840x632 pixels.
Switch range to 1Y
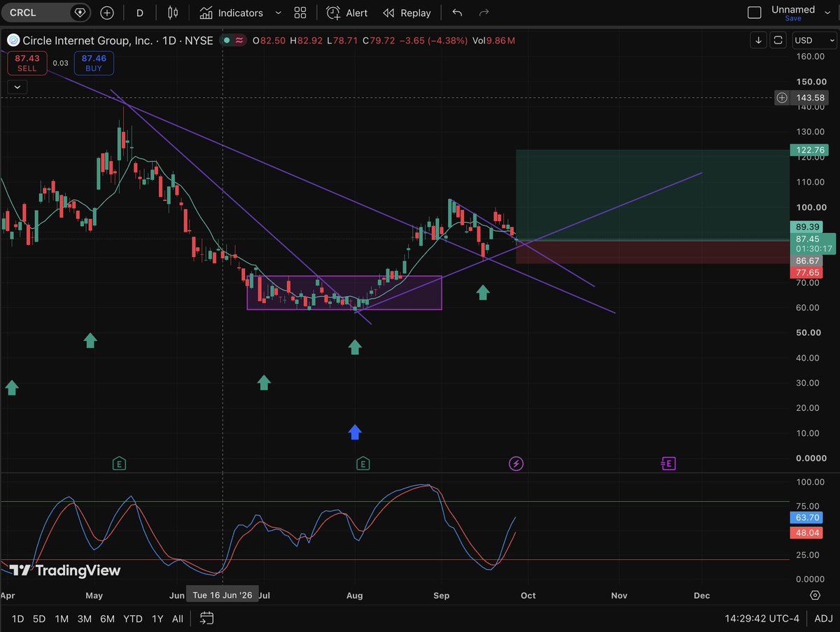pyautogui.click(x=157, y=619)
